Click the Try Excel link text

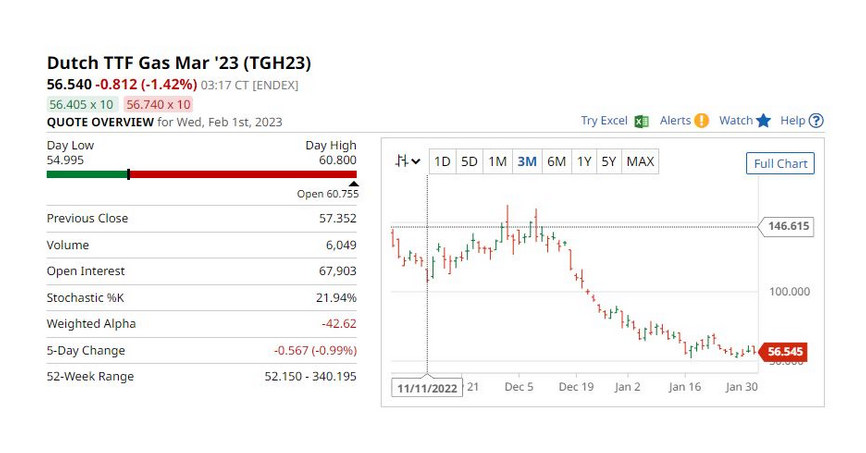pyautogui.click(x=604, y=121)
